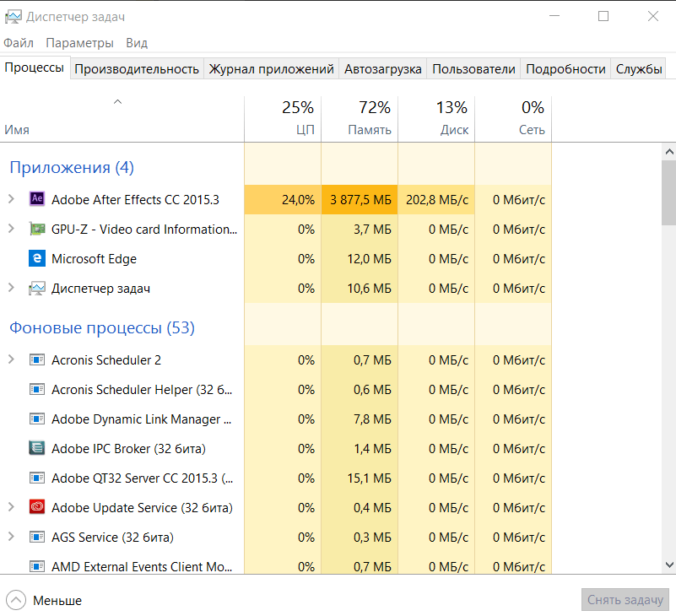Expand the GPU-Z process group
The width and height of the screenshot is (676, 616).
[x=11, y=230]
